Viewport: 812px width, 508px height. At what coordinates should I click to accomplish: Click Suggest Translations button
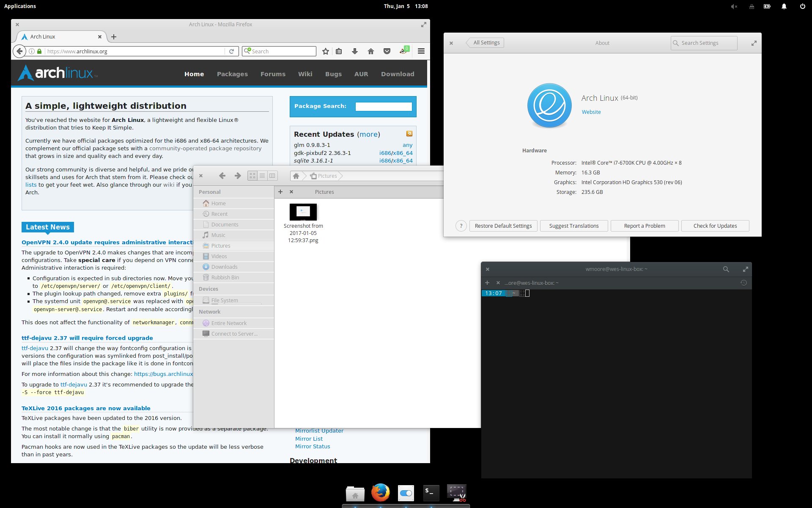[x=574, y=226]
